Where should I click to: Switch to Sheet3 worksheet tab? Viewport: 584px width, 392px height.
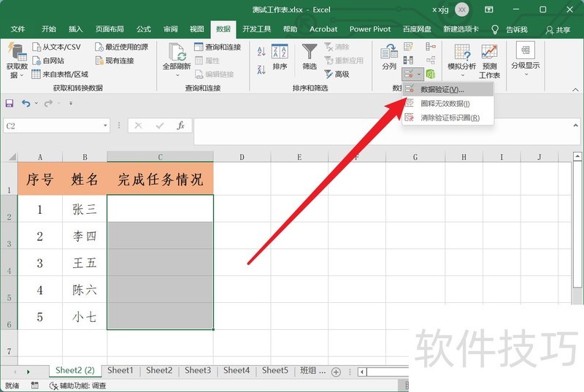point(198,370)
